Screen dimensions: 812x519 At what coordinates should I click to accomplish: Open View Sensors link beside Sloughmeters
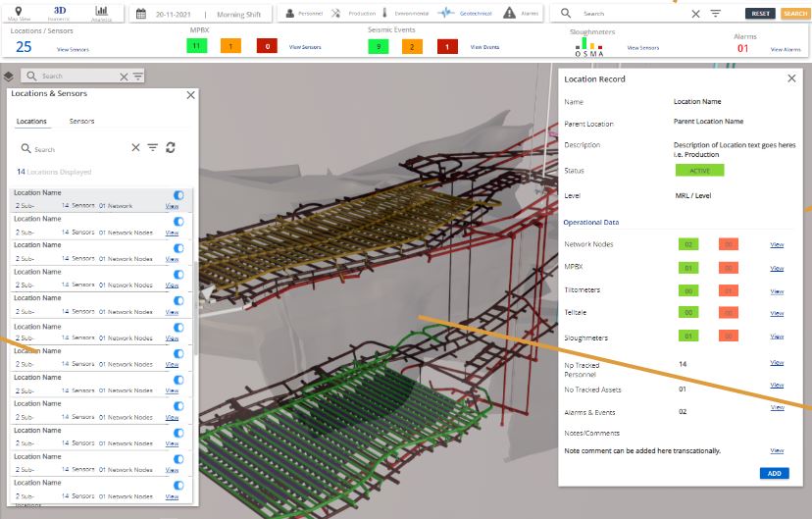pos(643,48)
